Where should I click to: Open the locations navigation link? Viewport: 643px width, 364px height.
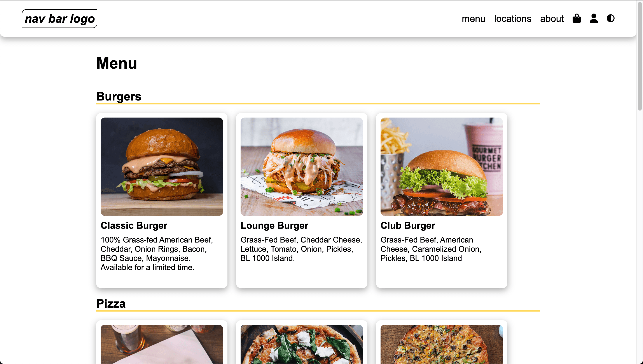[x=513, y=19]
